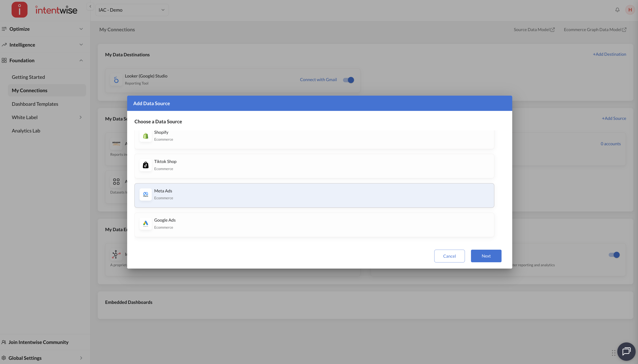Click the graph network icon in Data Enrichment
638x364 pixels.
coord(116,254)
